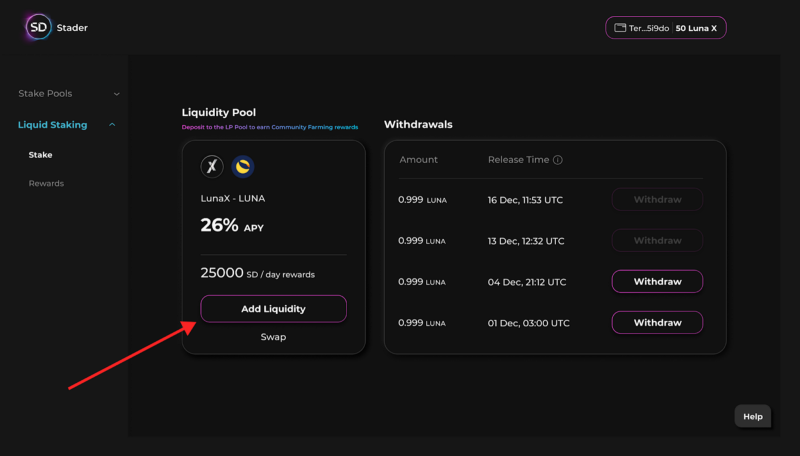Click 01 Dec, 03:00 UTC release time
The width and height of the screenshot is (800, 456).
pyautogui.click(x=529, y=323)
